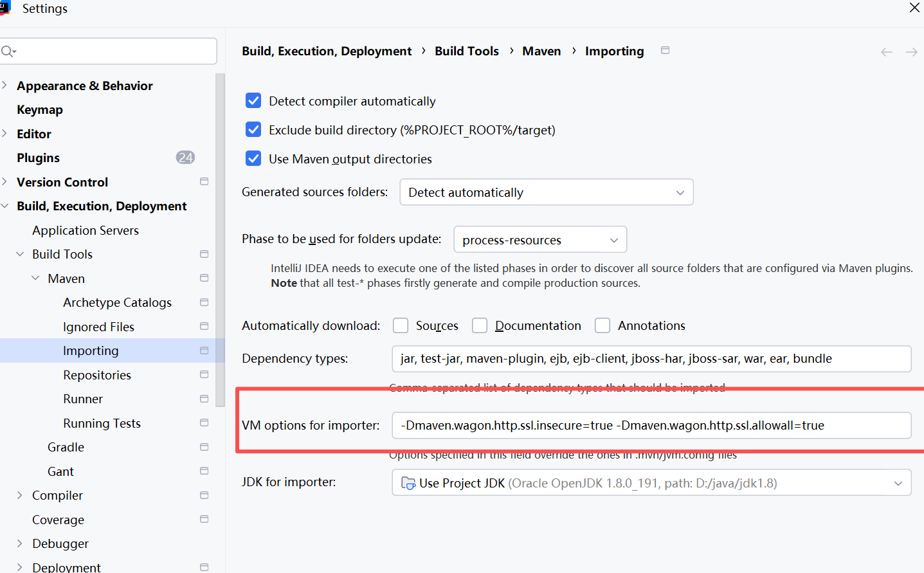
Task: Click into the settings search field
Action: click(108, 51)
